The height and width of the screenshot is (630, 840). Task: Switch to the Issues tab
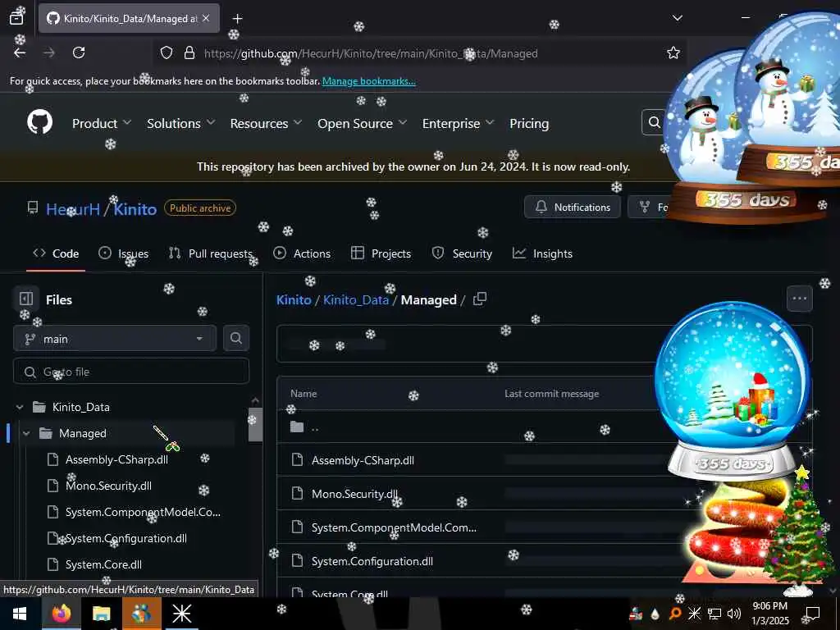point(124,253)
